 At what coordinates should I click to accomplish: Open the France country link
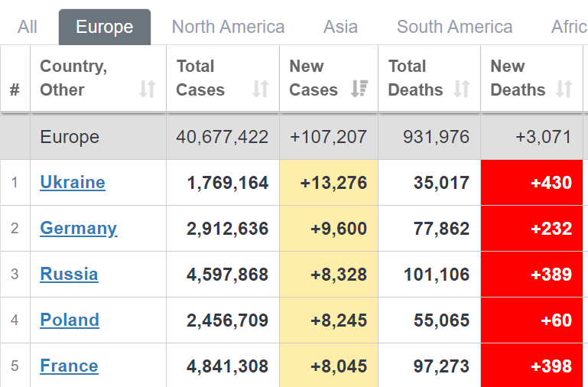tap(69, 366)
